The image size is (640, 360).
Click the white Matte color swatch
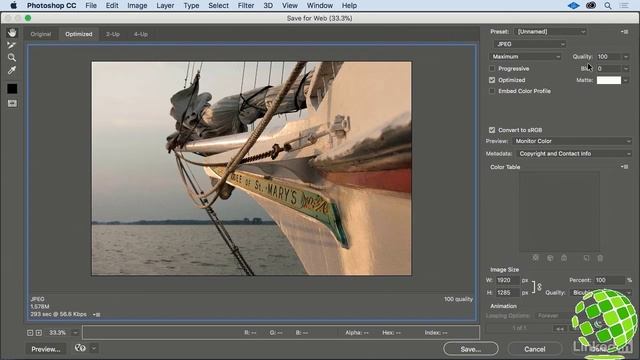[609, 80]
